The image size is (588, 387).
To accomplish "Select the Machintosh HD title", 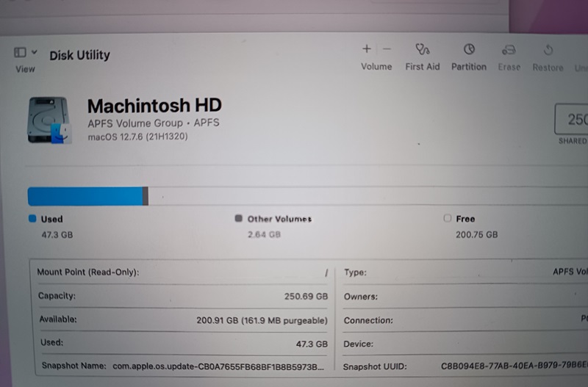I will 154,106.
